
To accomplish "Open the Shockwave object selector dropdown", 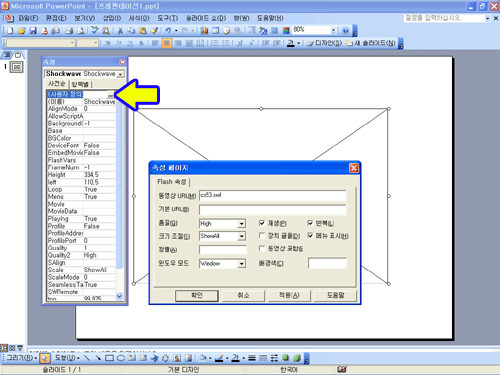I will (x=121, y=74).
